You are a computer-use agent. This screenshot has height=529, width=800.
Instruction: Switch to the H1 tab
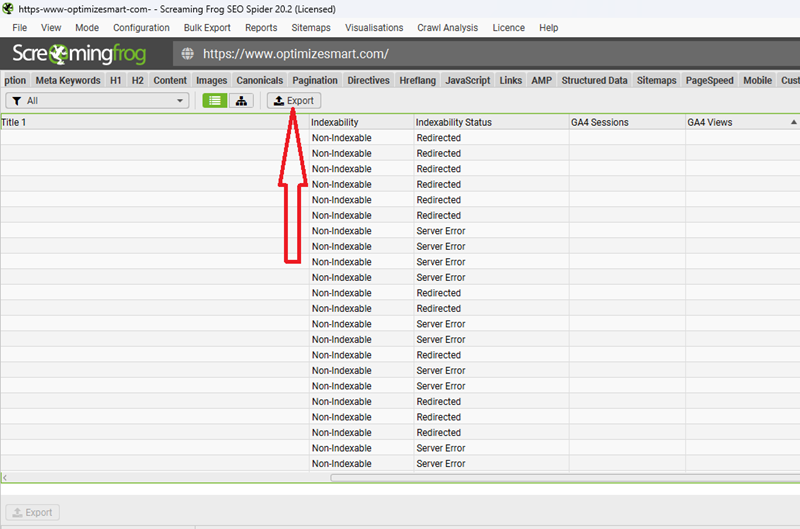click(116, 80)
